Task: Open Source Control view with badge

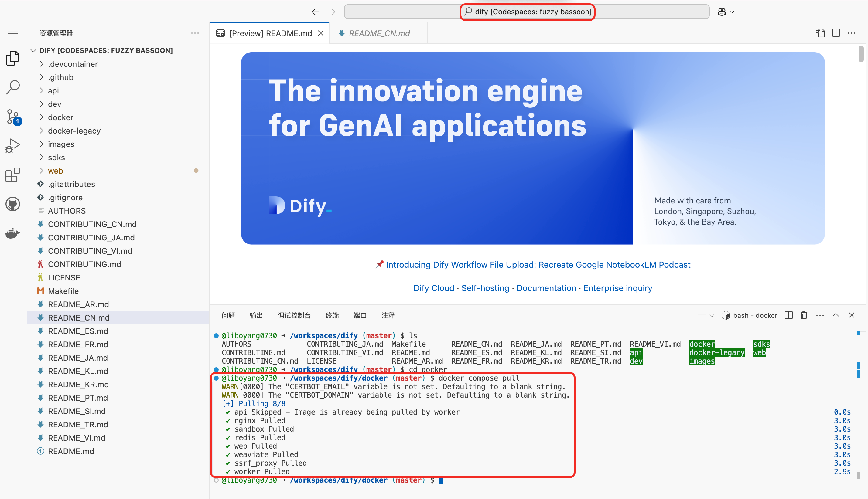Action: pos(13,117)
